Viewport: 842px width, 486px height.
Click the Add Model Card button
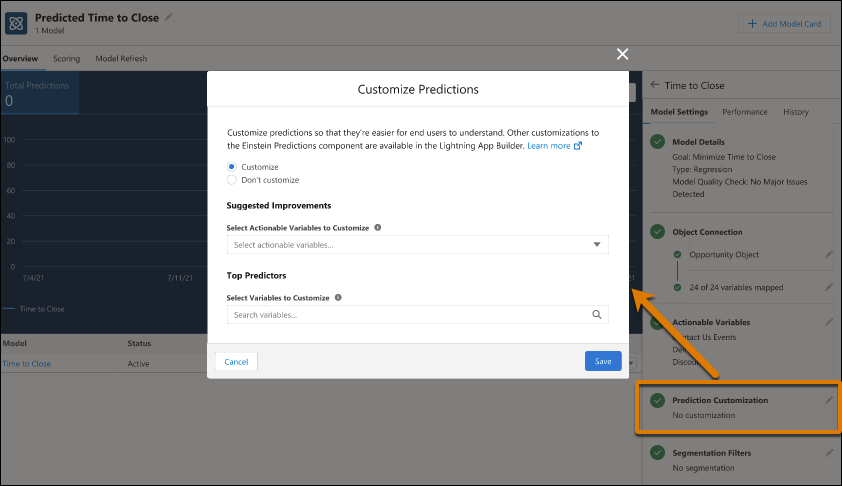(x=785, y=24)
